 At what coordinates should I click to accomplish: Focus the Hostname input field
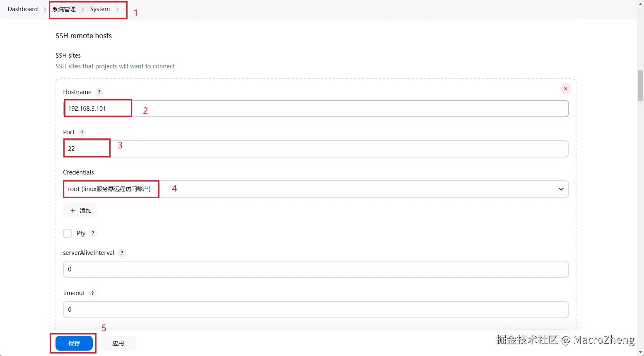pos(316,109)
